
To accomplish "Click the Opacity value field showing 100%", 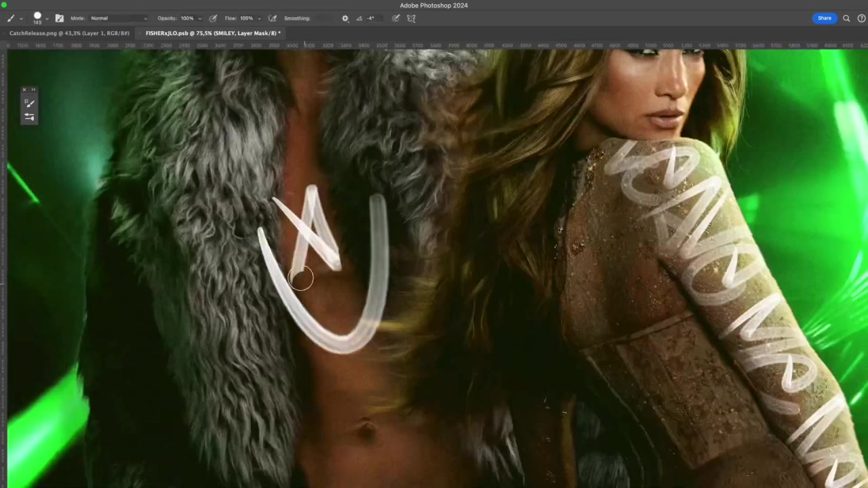I will click(187, 18).
